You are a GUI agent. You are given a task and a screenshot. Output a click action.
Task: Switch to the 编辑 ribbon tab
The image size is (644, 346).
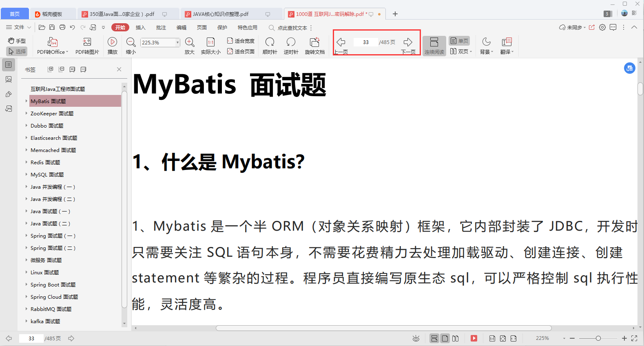181,27
